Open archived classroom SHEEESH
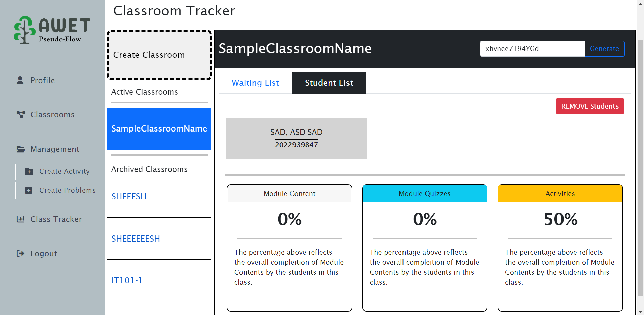 coord(129,197)
